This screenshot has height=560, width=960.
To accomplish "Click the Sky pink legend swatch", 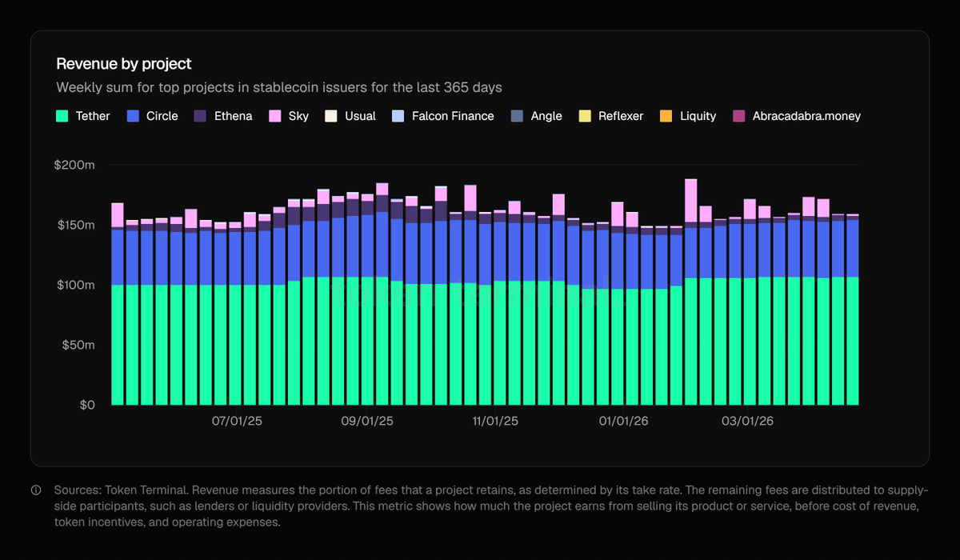I will click(x=275, y=116).
